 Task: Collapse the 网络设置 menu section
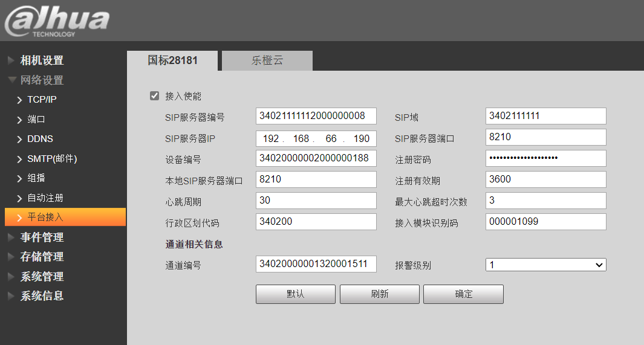41,80
